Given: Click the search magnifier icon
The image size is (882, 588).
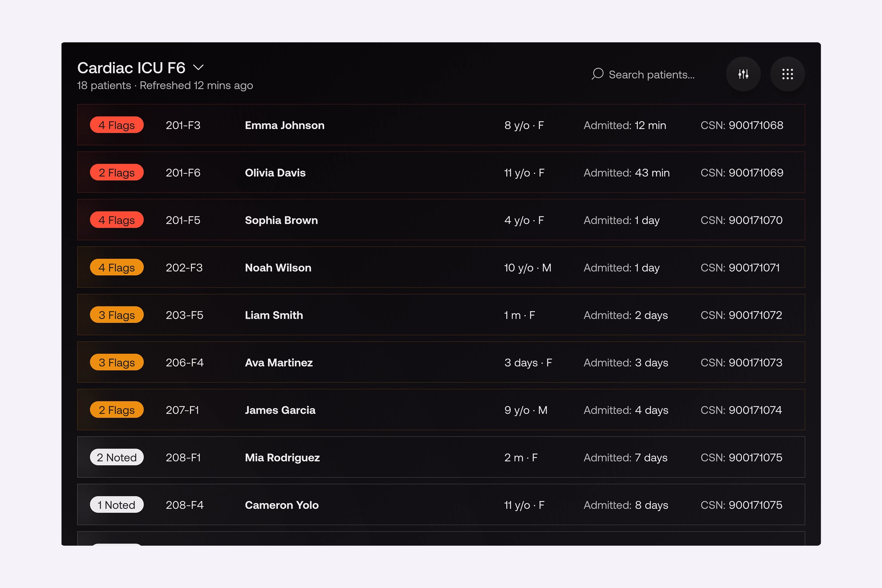Looking at the screenshot, I should click(x=597, y=74).
